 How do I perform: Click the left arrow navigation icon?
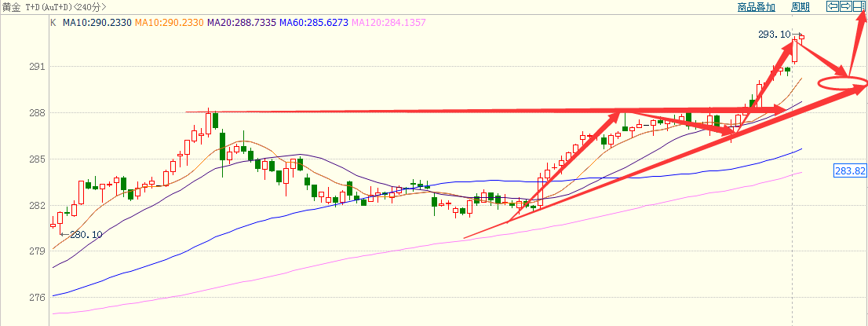coord(832,6)
